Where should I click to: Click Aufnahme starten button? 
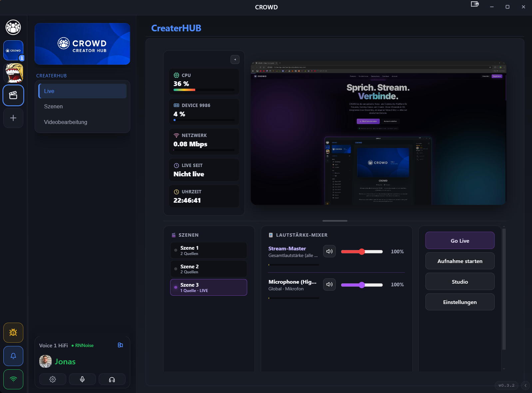point(460,261)
